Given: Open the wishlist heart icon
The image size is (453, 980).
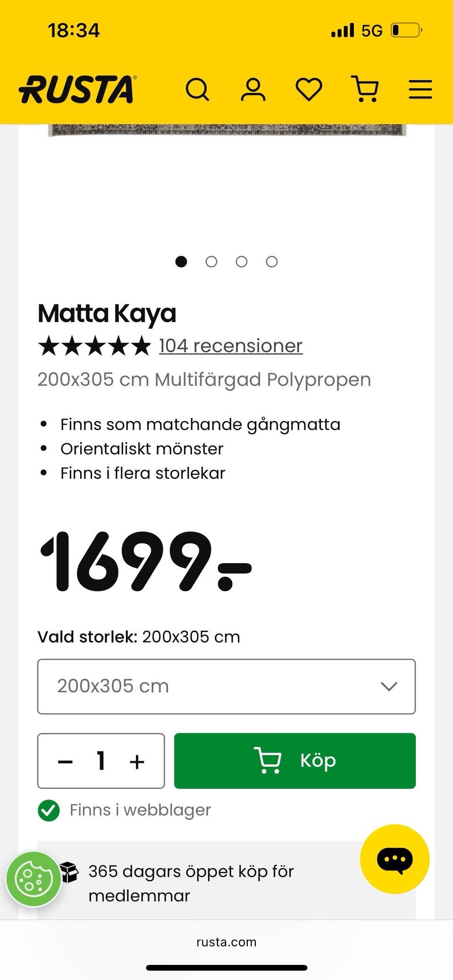Looking at the screenshot, I should [x=309, y=89].
